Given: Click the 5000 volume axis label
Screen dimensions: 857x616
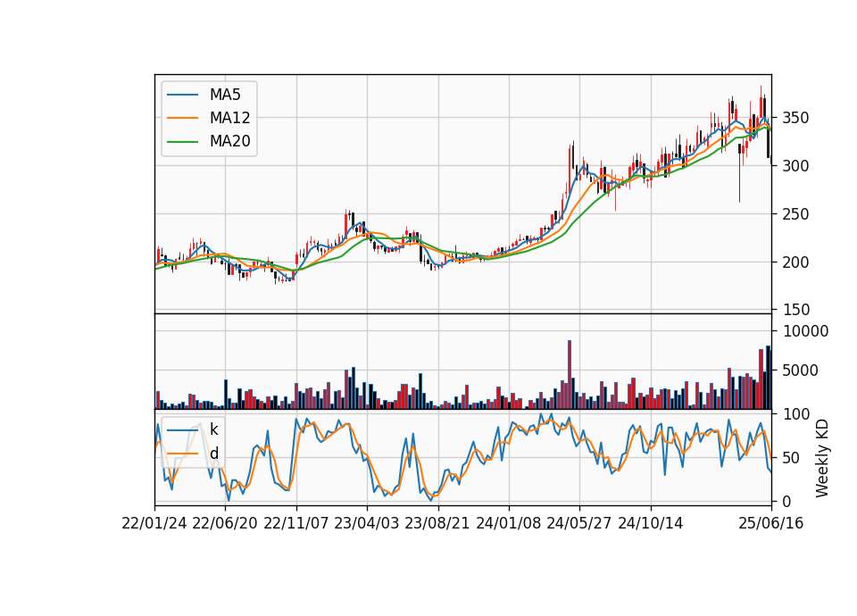Looking at the screenshot, I should point(800,370).
